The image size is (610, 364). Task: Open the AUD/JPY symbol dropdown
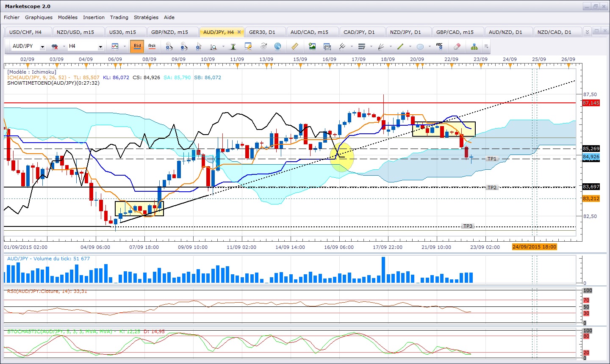point(42,47)
